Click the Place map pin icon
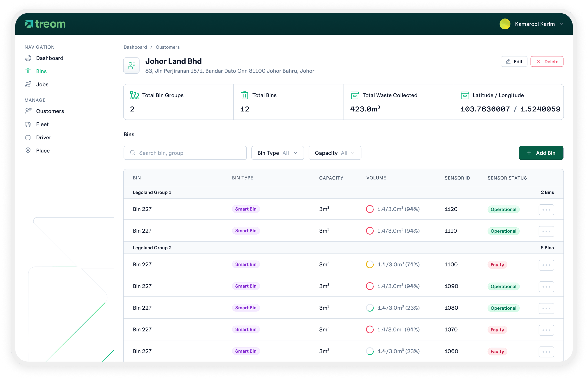 tap(28, 151)
